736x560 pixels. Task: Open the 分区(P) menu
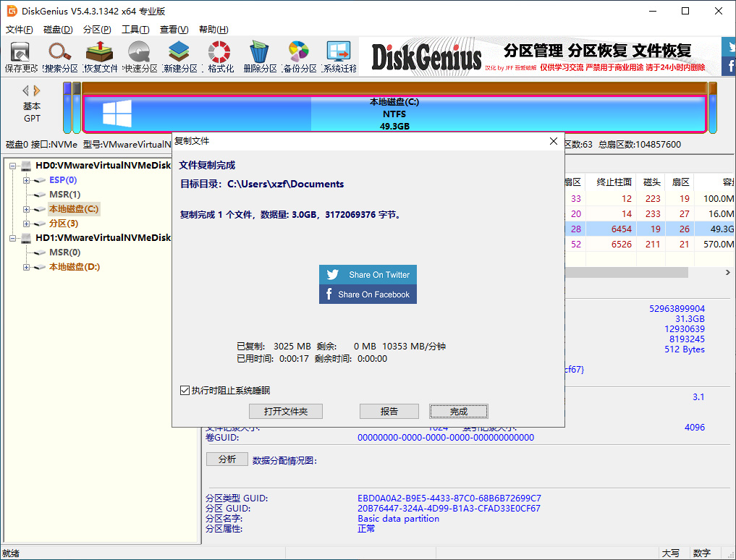click(x=97, y=30)
